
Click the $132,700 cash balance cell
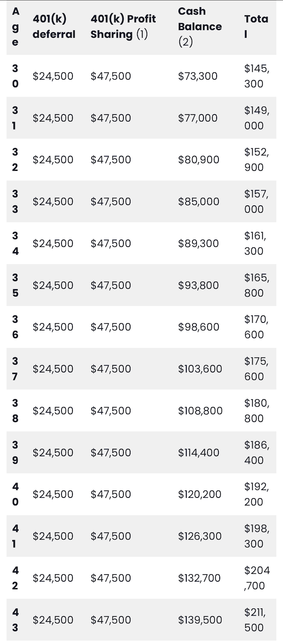pos(199,578)
